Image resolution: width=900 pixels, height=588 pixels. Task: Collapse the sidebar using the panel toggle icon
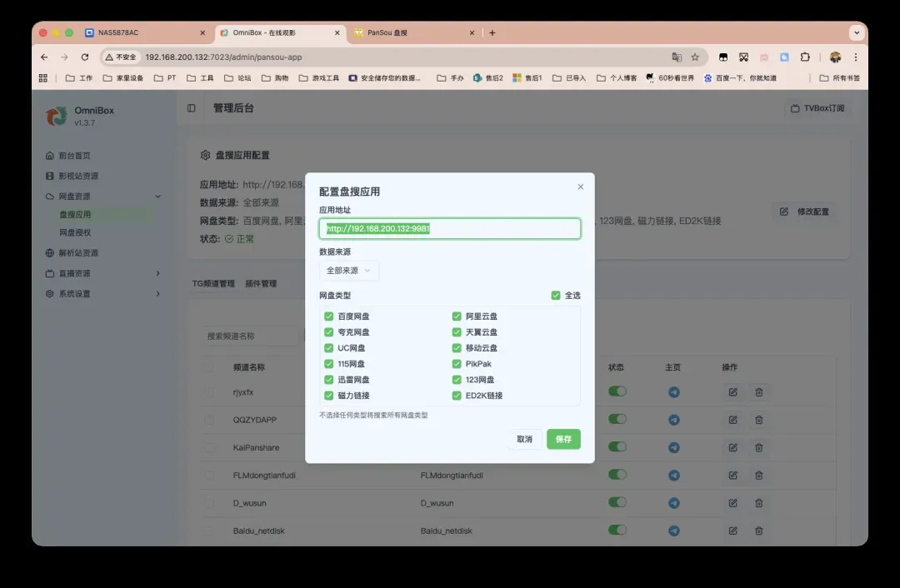coord(192,108)
